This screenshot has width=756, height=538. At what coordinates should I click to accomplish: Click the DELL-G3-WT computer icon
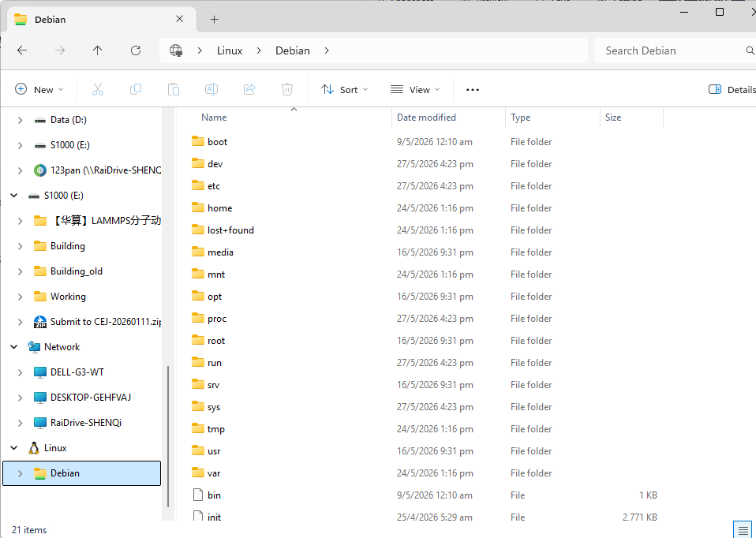coord(40,372)
